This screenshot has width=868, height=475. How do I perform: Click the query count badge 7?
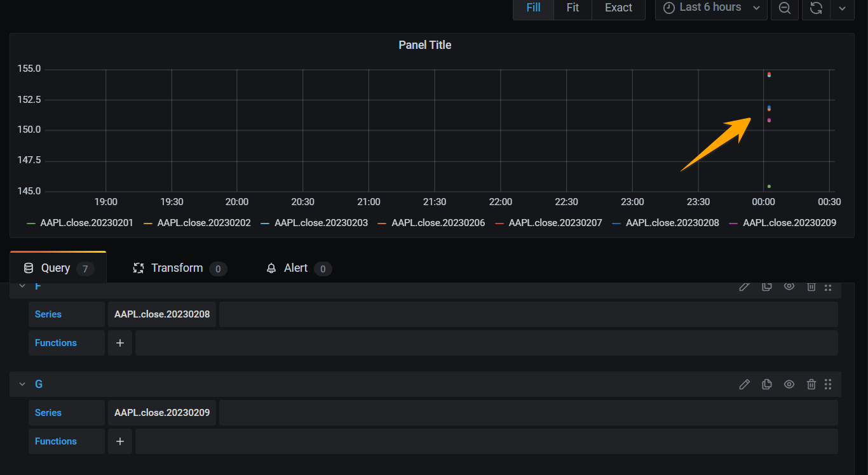[85, 269]
